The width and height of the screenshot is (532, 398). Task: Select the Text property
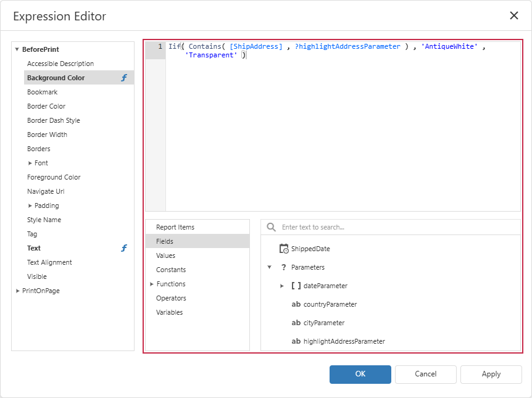(x=79, y=248)
